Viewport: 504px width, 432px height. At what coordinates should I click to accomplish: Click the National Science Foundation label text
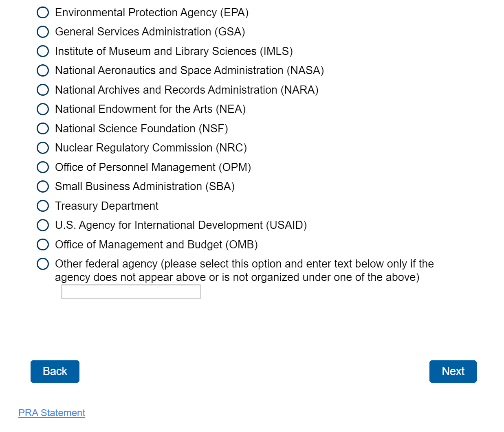[141, 129]
